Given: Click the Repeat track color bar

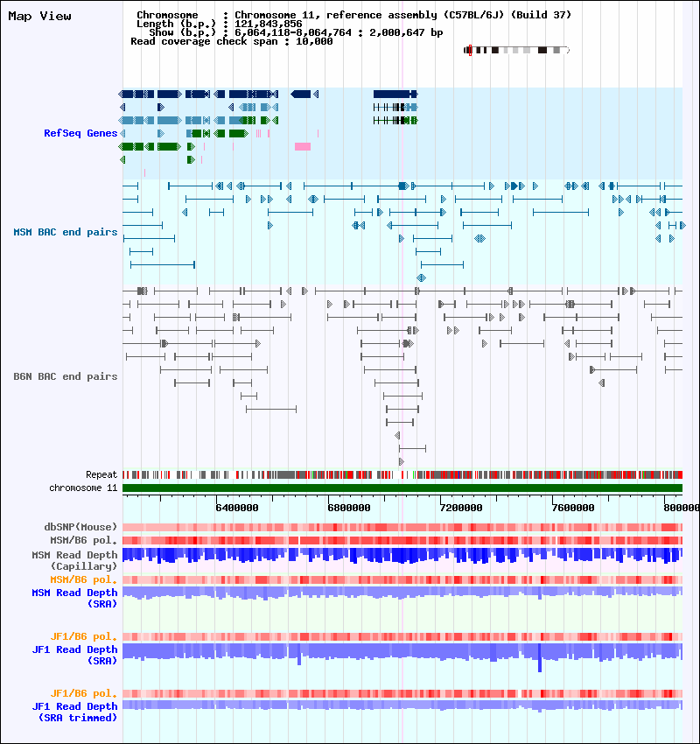Looking at the screenshot, I should [x=402, y=474].
